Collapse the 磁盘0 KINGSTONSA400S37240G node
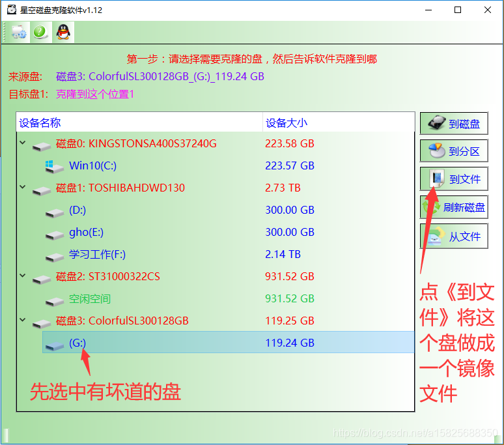The image size is (504, 445). coord(23,143)
